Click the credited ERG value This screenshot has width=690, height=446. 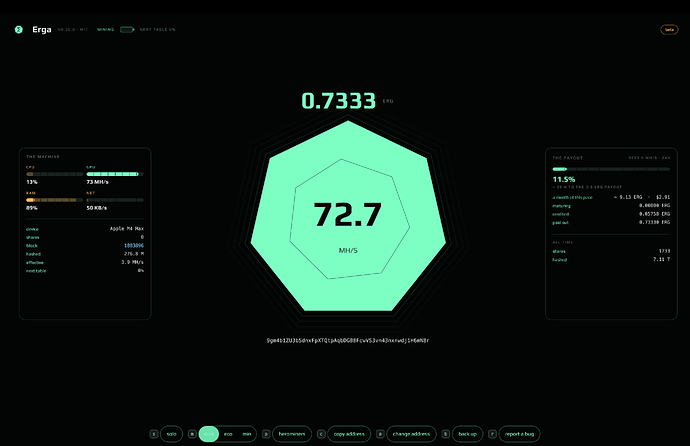654,214
